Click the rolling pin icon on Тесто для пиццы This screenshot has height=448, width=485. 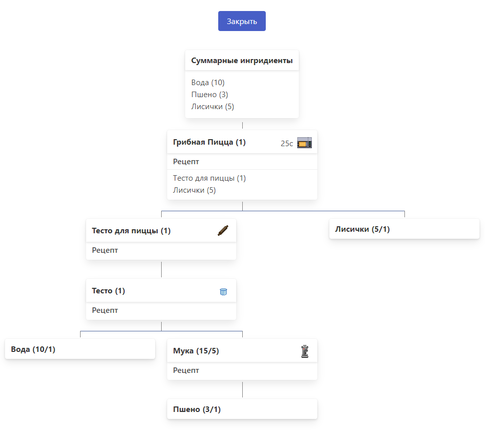click(x=223, y=231)
